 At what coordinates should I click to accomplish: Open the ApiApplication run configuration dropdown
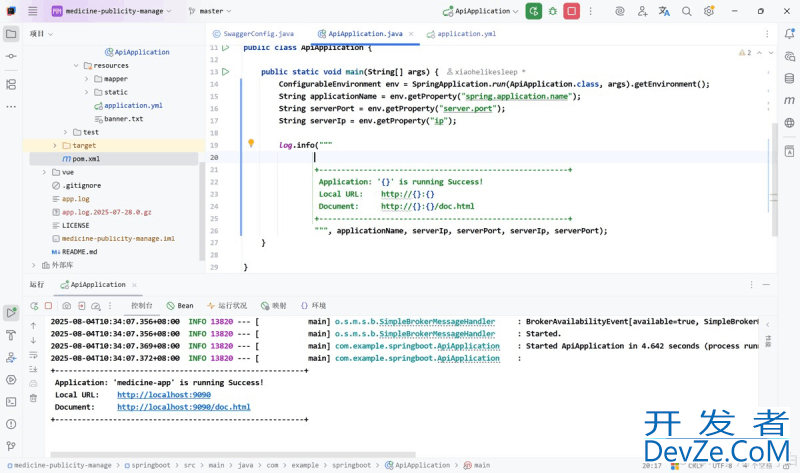click(481, 11)
